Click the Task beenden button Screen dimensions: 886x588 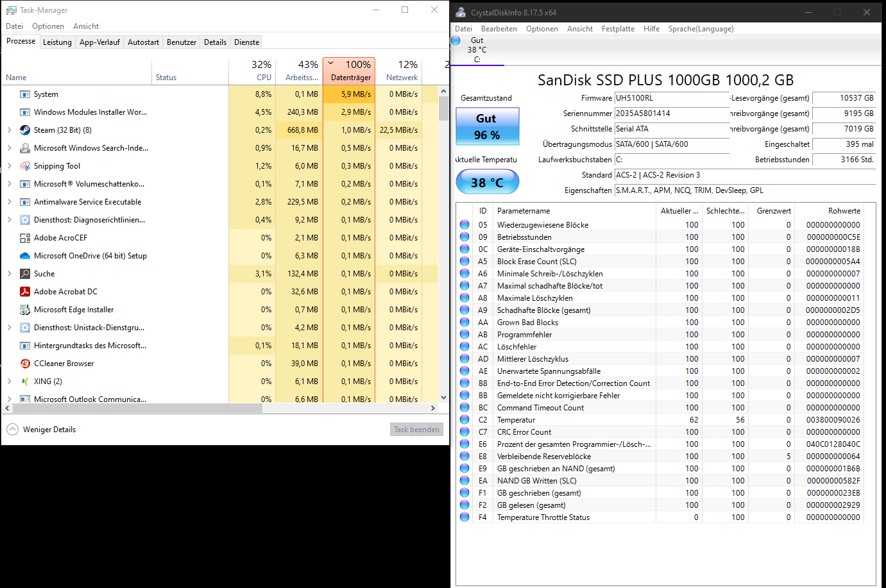416,430
